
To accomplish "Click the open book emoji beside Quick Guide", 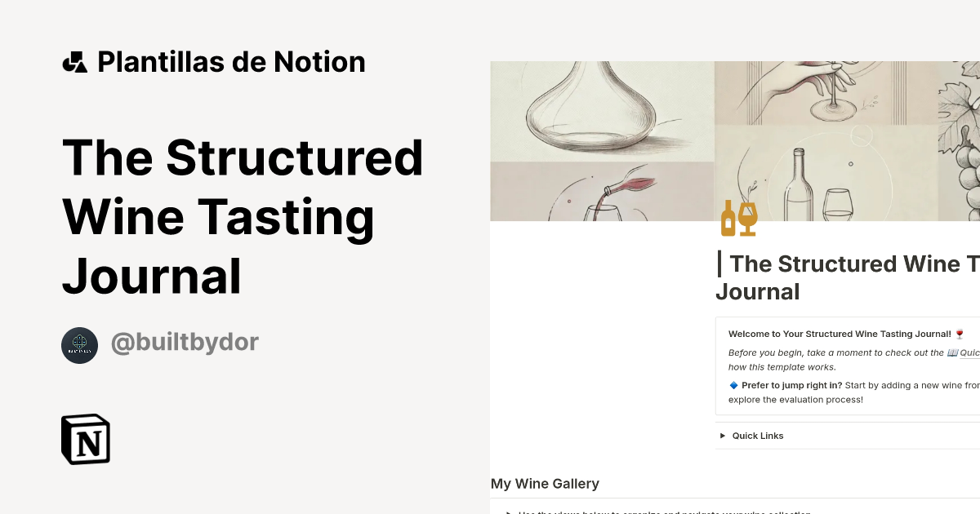I will (951, 352).
